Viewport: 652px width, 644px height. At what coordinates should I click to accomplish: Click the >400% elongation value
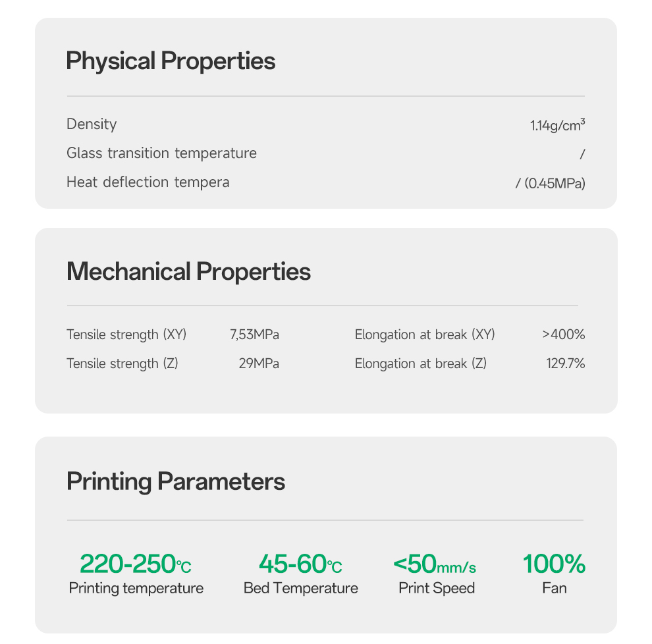(x=564, y=335)
